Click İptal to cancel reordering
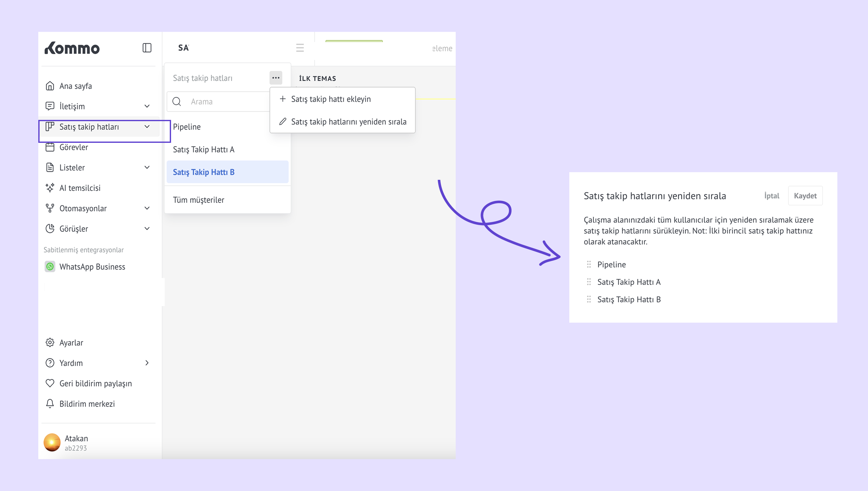The height and width of the screenshot is (491, 868). point(772,196)
